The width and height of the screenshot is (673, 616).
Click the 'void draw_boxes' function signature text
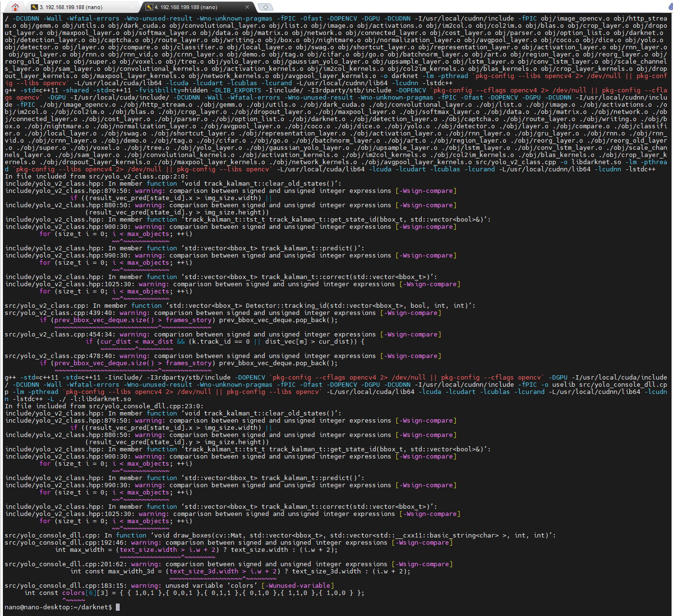tap(353, 535)
